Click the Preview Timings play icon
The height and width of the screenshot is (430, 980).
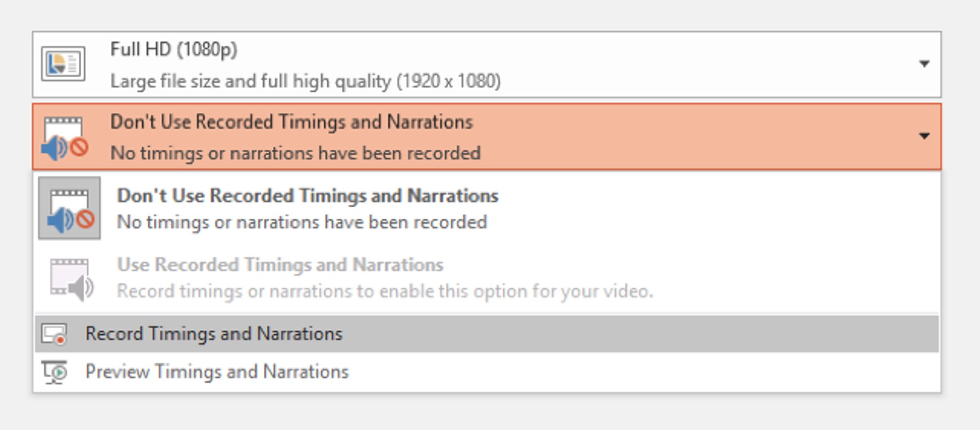click(55, 372)
